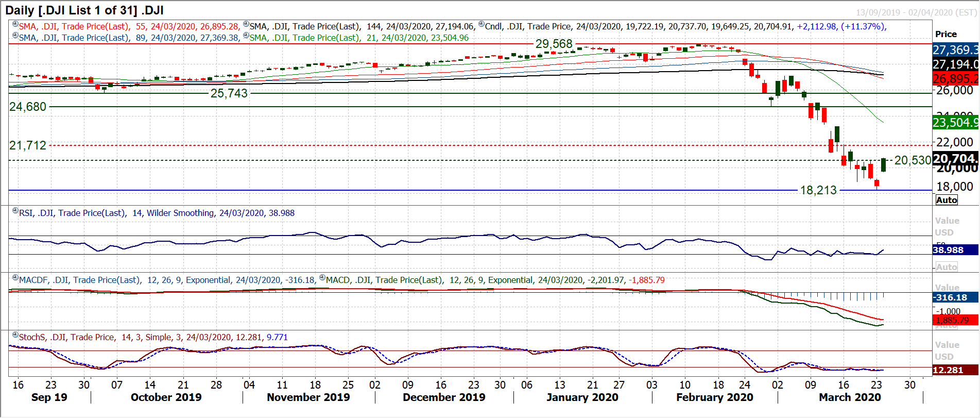Select the MACDF Exponential legend text
The image size is (980, 418).
click(x=167, y=280)
